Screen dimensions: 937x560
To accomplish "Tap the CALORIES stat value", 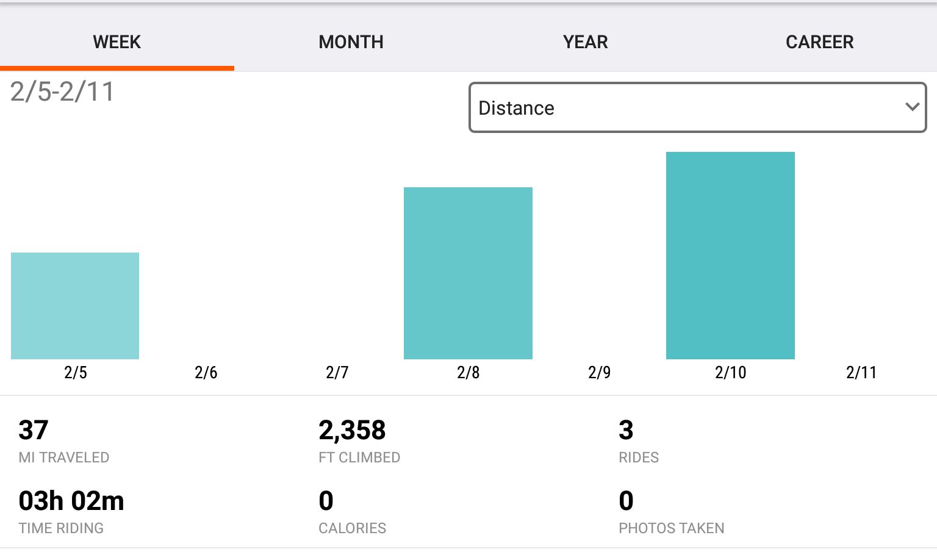I will (x=326, y=501).
